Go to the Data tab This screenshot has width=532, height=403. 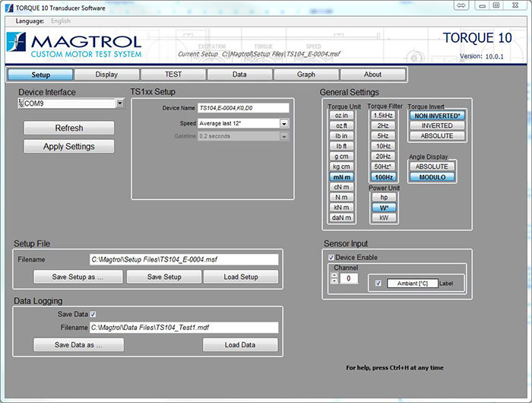(x=239, y=75)
